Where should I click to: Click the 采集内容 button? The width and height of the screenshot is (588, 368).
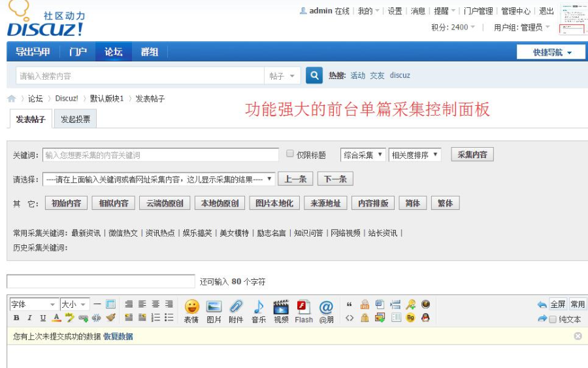tap(472, 154)
